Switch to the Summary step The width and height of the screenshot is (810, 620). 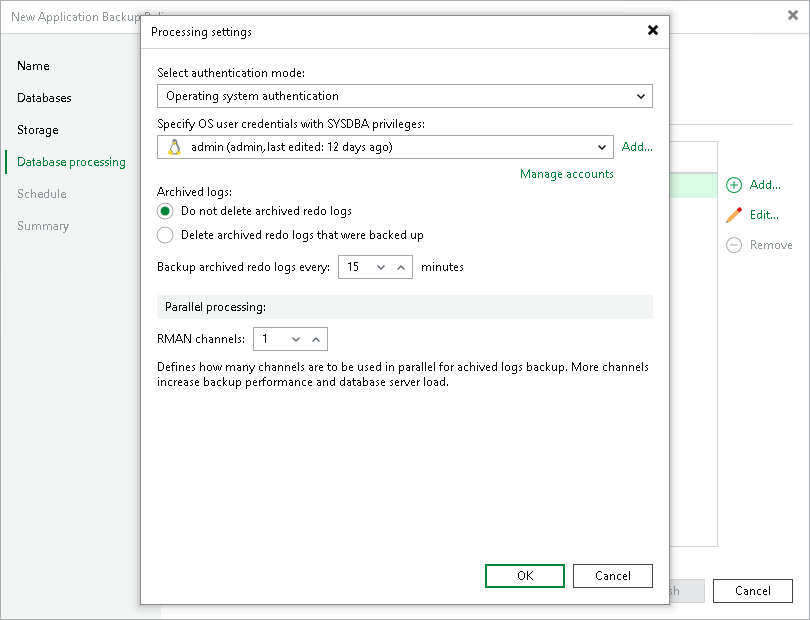pos(43,226)
